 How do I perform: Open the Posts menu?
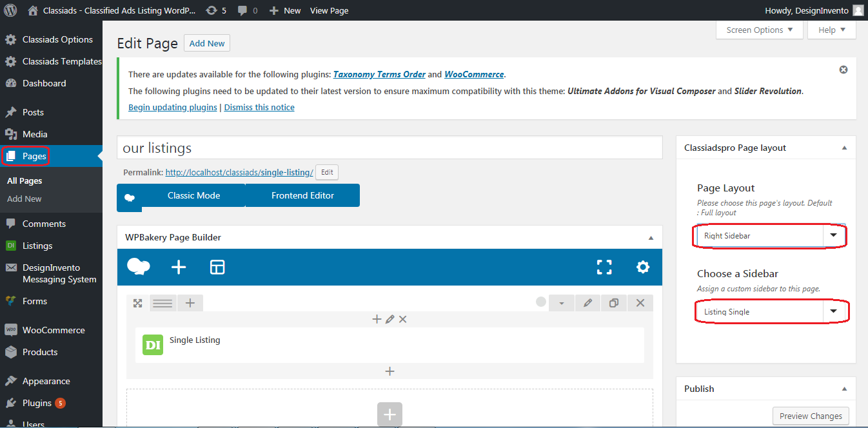pyautogui.click(x=51, y=112)
